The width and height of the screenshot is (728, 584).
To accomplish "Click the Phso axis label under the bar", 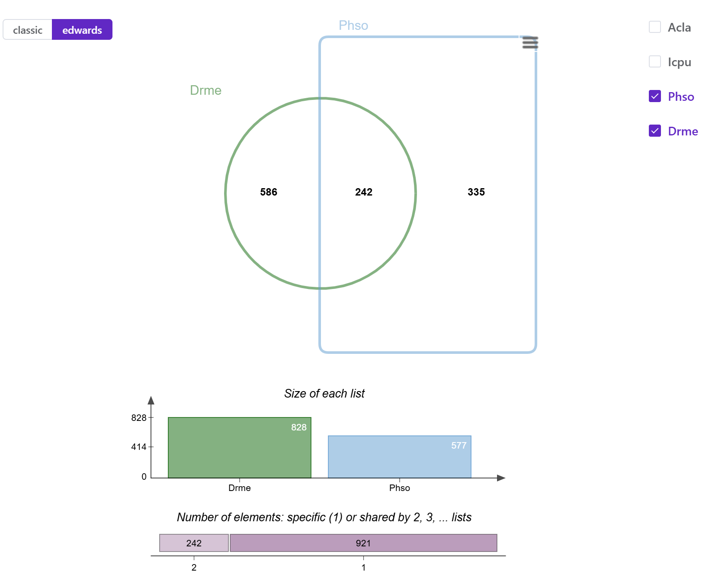I will 400,488.
